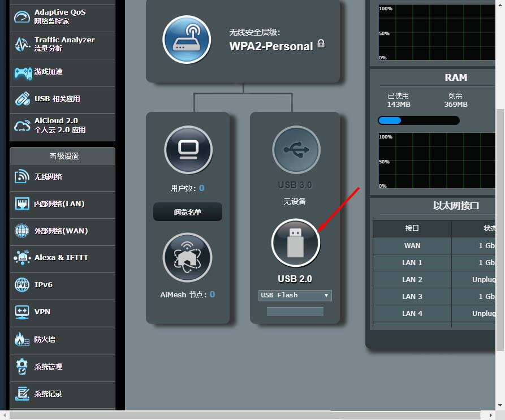This screenshot has width=505, height=420.
Task: Click the 内部网络(LAN) port icon
Action: point(21,203)
